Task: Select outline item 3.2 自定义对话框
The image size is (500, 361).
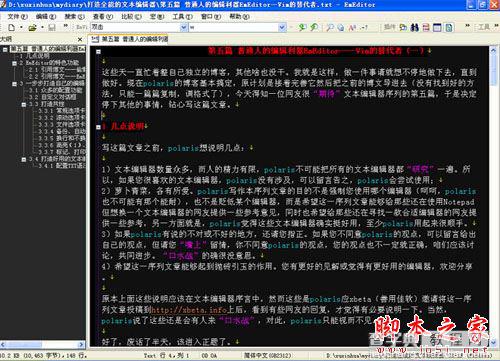Action: (53, 97)
